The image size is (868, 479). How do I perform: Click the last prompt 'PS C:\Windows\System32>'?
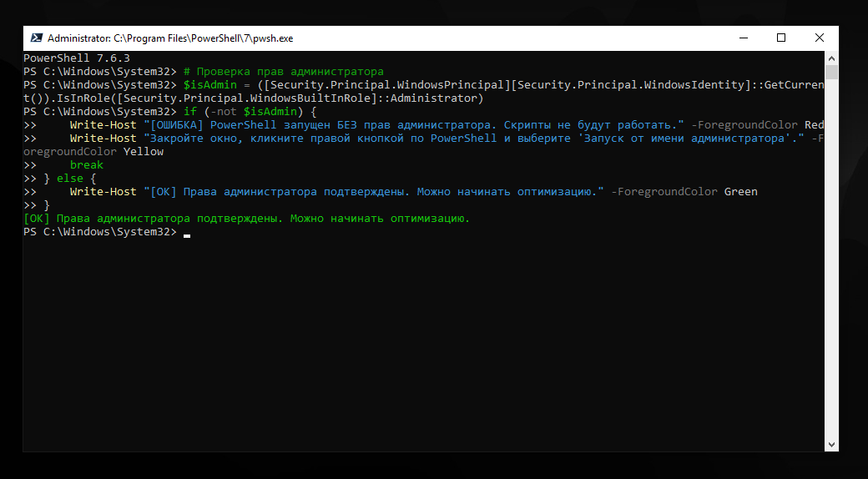[x=99, y=231]
